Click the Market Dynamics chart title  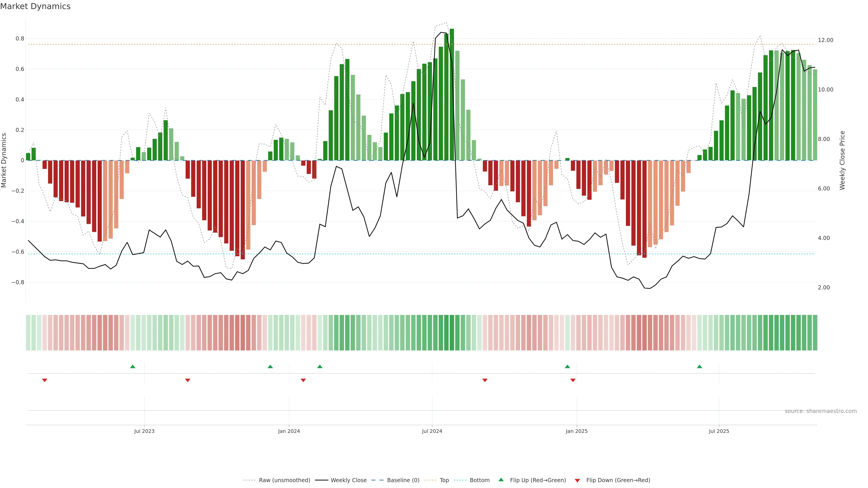pos(35,6)
